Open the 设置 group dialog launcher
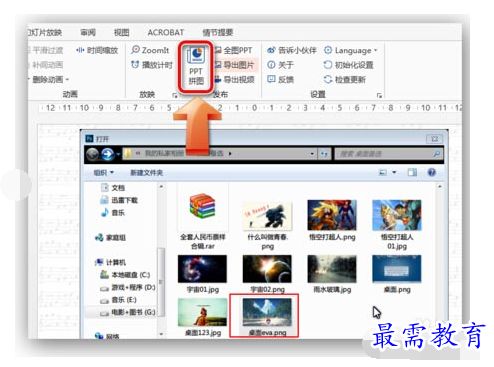This screenshot has height=367, width=494. click(x=379, y=96)
